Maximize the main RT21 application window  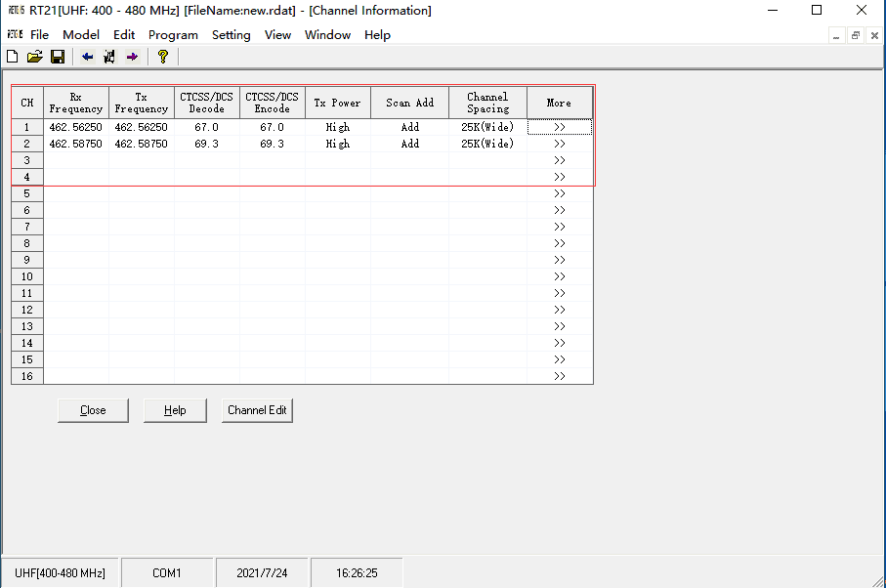click(x=817, y=10)
